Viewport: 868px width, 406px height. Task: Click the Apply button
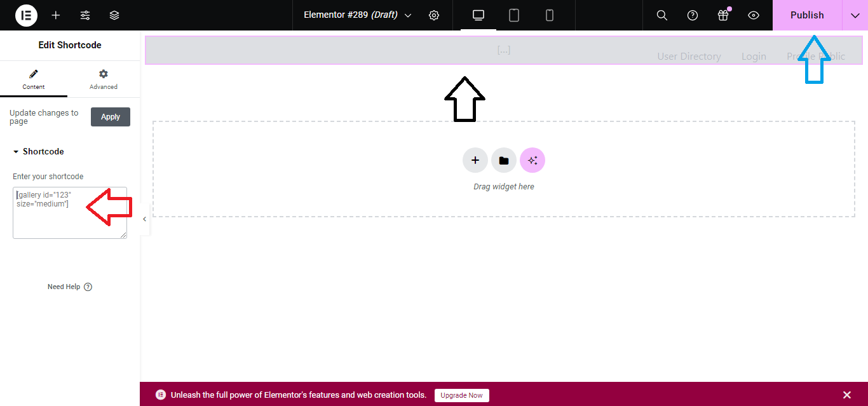click(x=111, y=117)
